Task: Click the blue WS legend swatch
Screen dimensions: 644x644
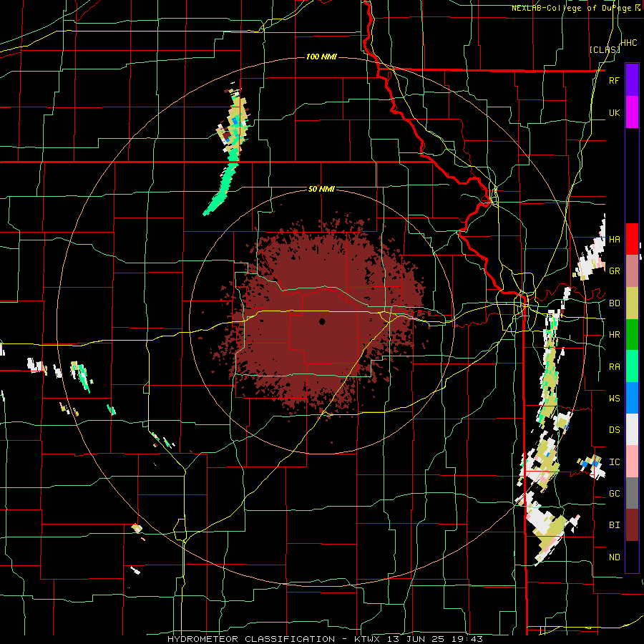Action: (632, 398)
